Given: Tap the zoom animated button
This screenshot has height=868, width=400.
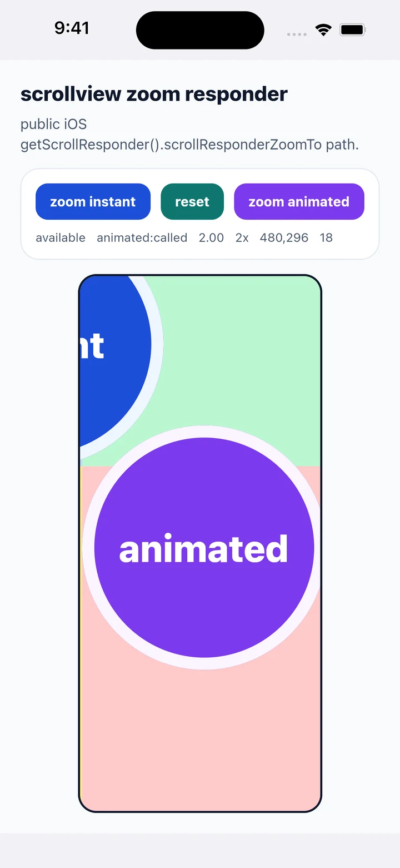Looking at the screenshot, I should [299, 201].
